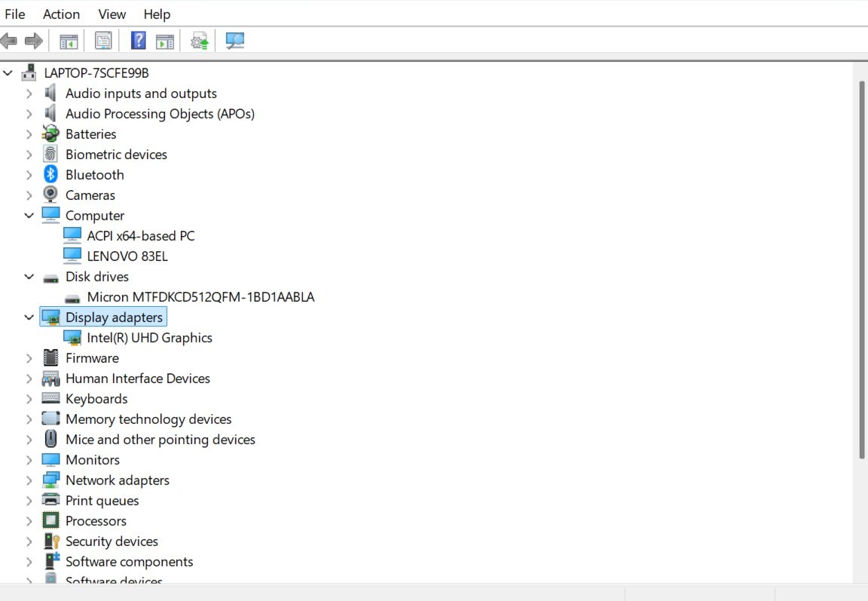
Task: Click the Scan for hardware changes icon
Action: pyautogui.click(x=235, y=41)
